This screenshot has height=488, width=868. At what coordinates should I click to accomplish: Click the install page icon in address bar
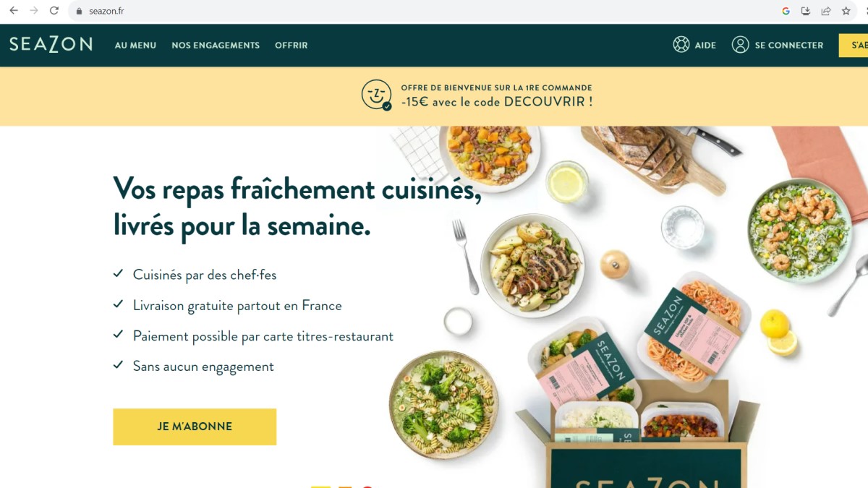point(806,11)
